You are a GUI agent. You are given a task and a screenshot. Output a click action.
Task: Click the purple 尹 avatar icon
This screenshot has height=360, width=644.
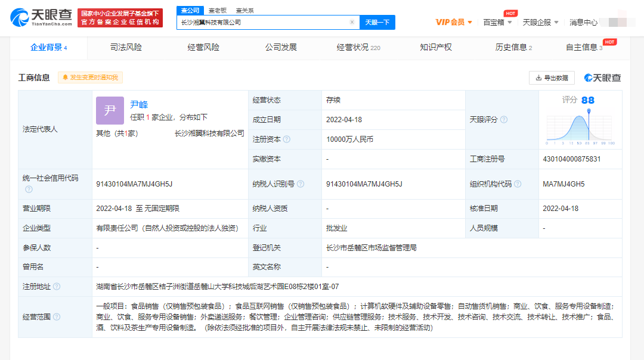point(110,110)
